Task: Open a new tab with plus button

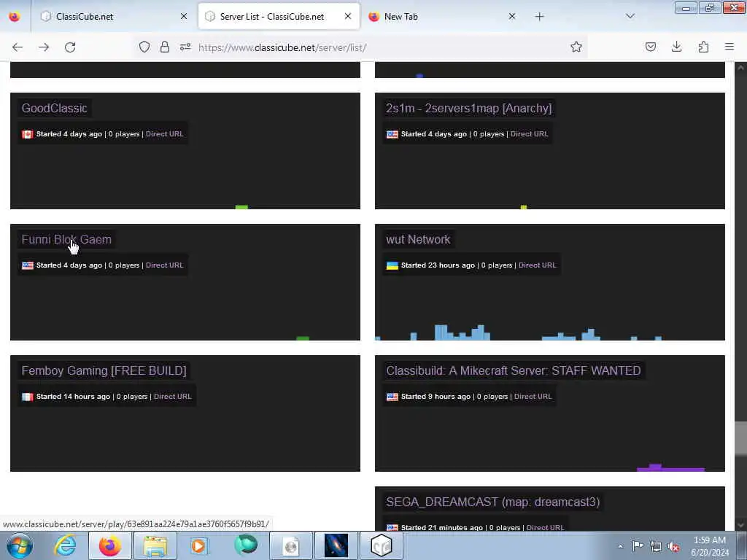Action: point(539,17)
